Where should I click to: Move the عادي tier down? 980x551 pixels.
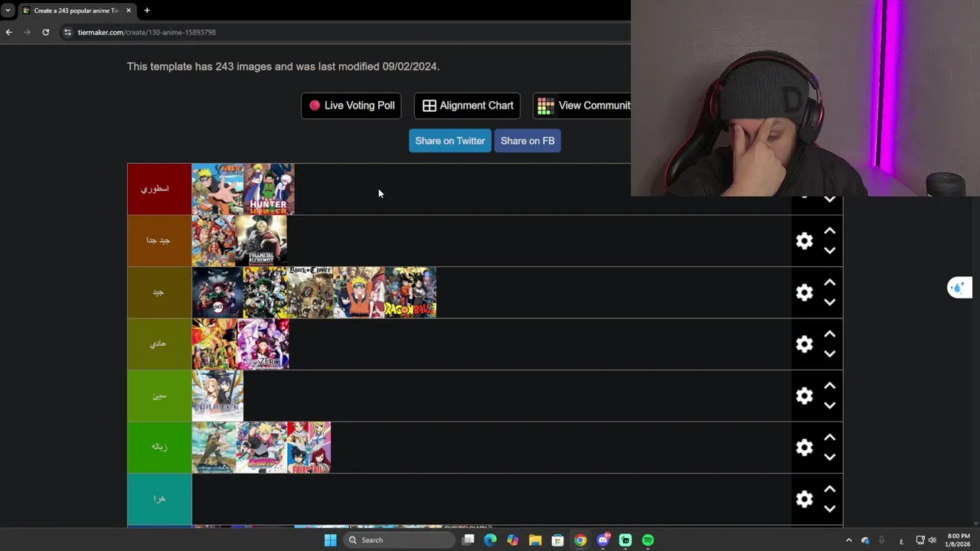click(x=829, y=354)
